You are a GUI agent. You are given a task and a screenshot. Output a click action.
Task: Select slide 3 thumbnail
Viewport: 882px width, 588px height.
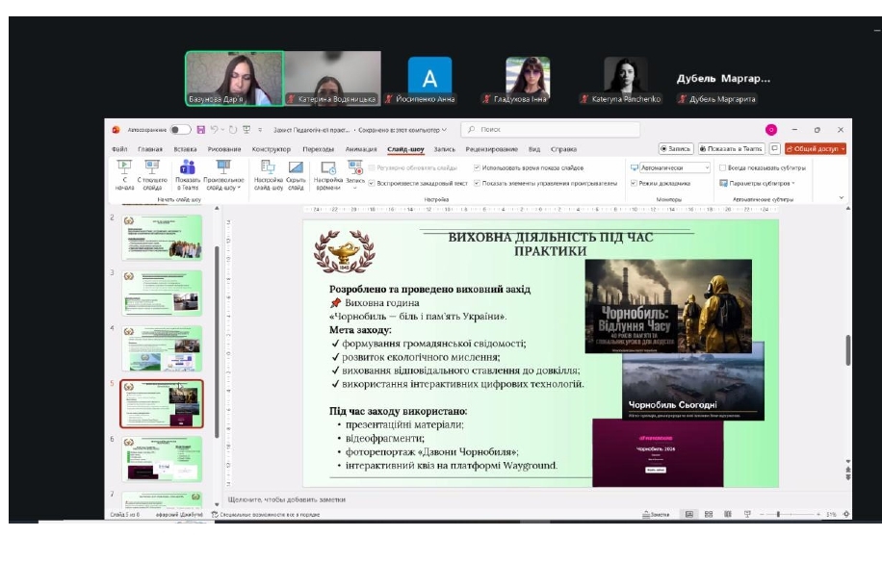pos(162,293)
